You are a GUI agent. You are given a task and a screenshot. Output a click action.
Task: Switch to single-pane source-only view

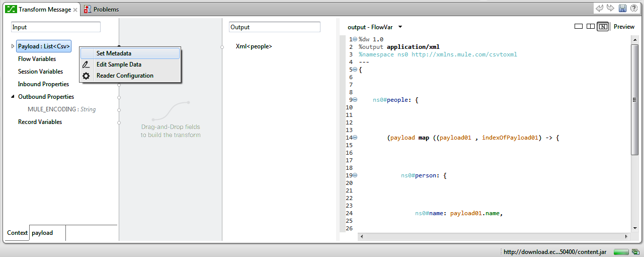(x=579, y=27)
